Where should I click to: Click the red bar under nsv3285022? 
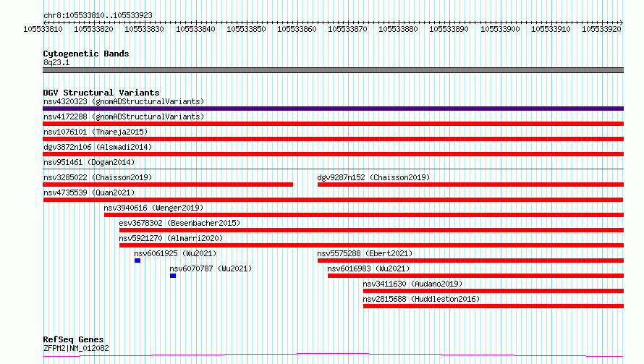coord(168,185)
